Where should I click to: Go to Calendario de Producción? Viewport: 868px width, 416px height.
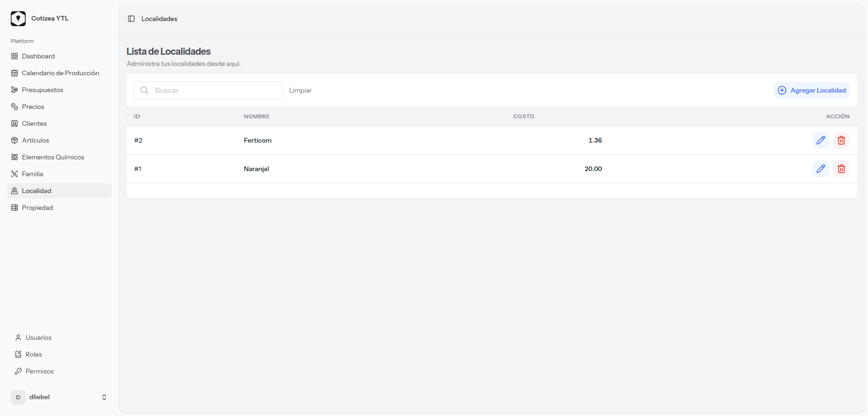pyautogui.click(x=60, y=73)
